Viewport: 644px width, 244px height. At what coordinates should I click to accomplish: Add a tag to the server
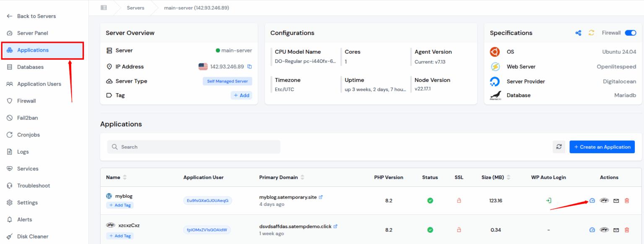(241, 95)
